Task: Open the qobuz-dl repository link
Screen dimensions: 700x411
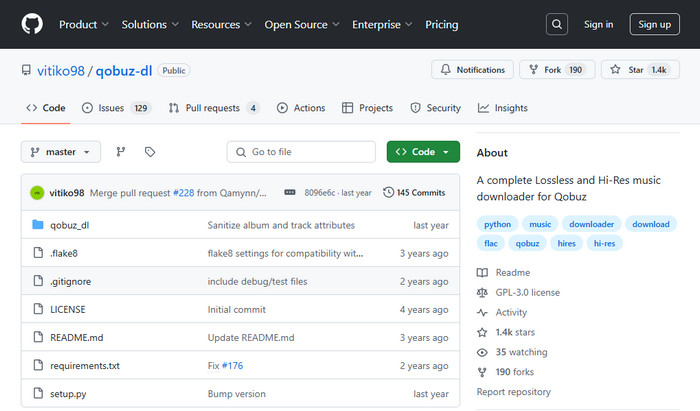Action: coord(124,71)
